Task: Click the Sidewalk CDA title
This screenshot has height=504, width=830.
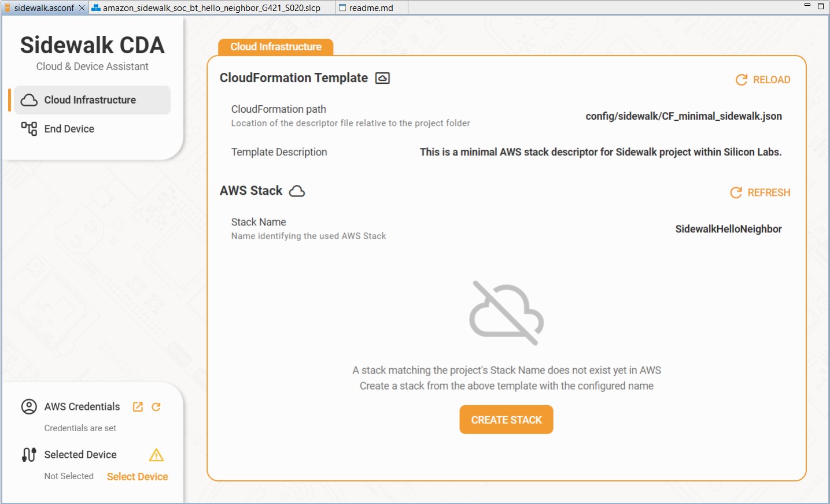Action: [x=93, y=45]
